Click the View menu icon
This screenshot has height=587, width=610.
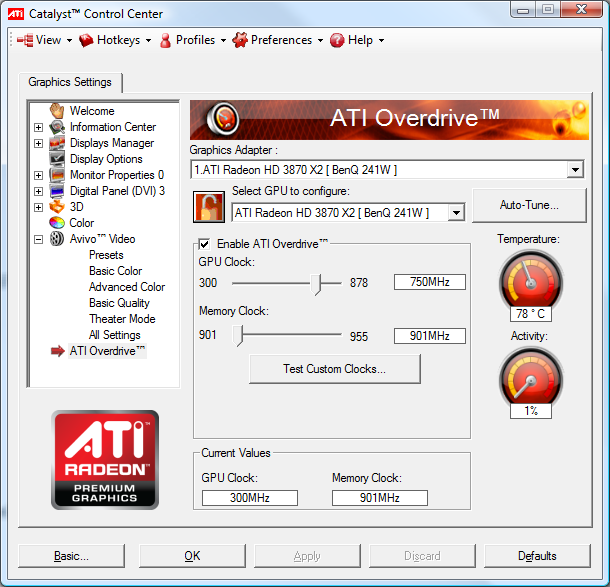tap(25, 40)
